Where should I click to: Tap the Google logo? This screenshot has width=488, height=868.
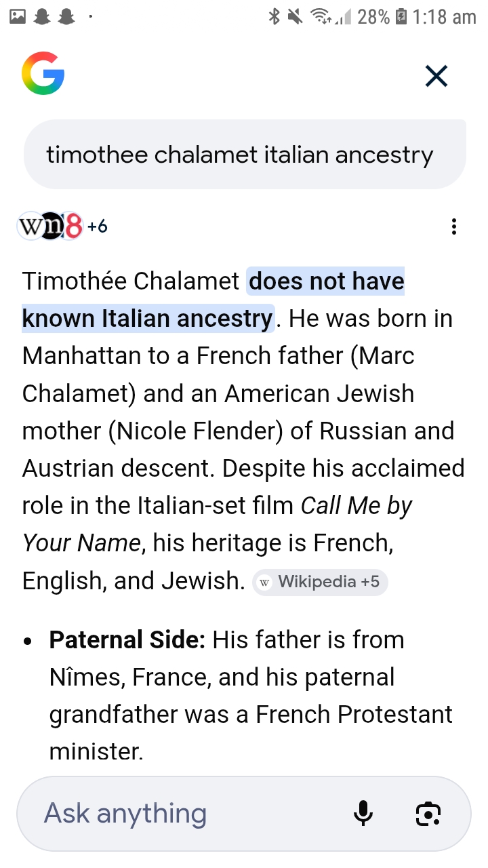tap(43, 75)
